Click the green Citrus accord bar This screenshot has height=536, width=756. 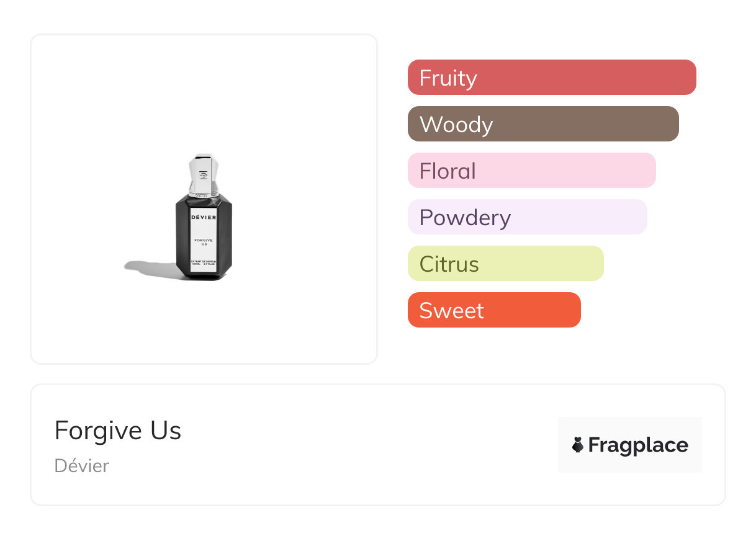tap(506, 264)
